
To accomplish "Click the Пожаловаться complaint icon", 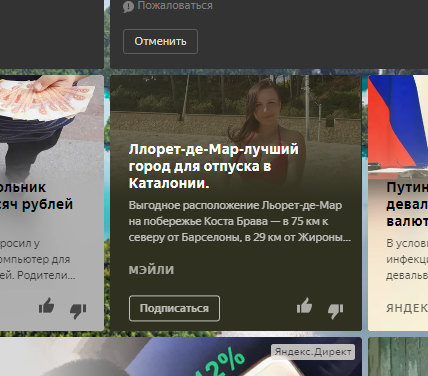I will (128, 6).
